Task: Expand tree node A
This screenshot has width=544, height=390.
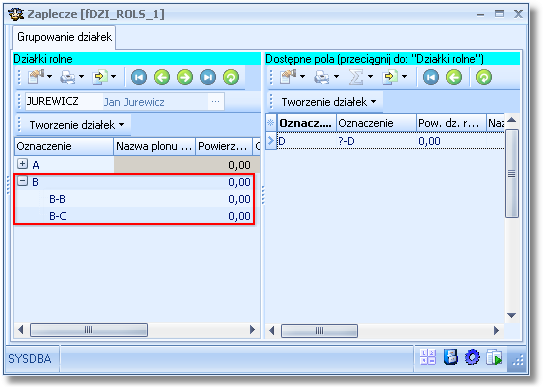Action: (x=23, y=164)
